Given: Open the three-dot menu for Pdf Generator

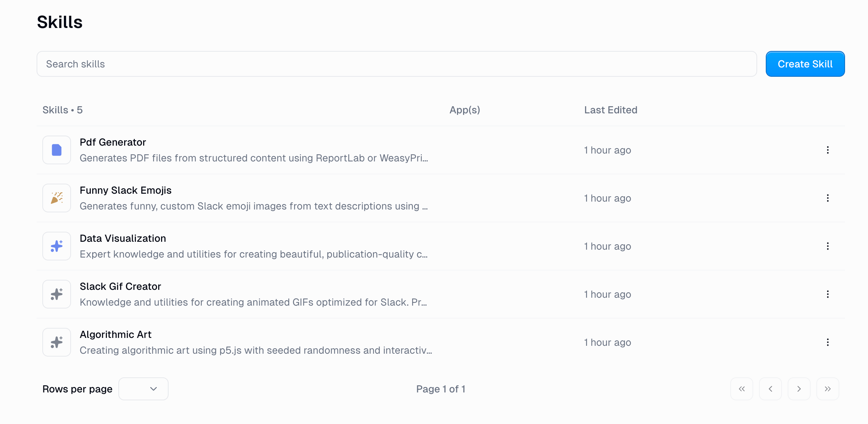Looking at the screenshot, I should click(x=827, y=150).
